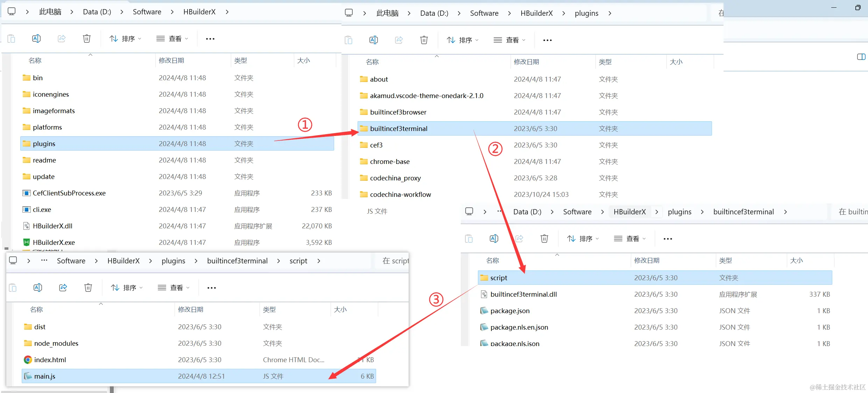Screen dimensions: 868x393
Task: Click 此电脑 breadcrumb in HBuilderX window
Action: coord(50,12)
